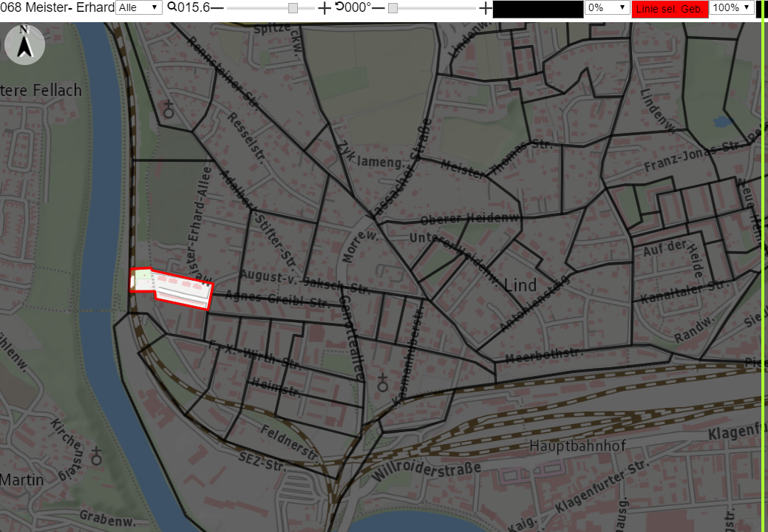Click the red Linie sel. Geb. button
This screenshot has width=768, height=532.
670,9
